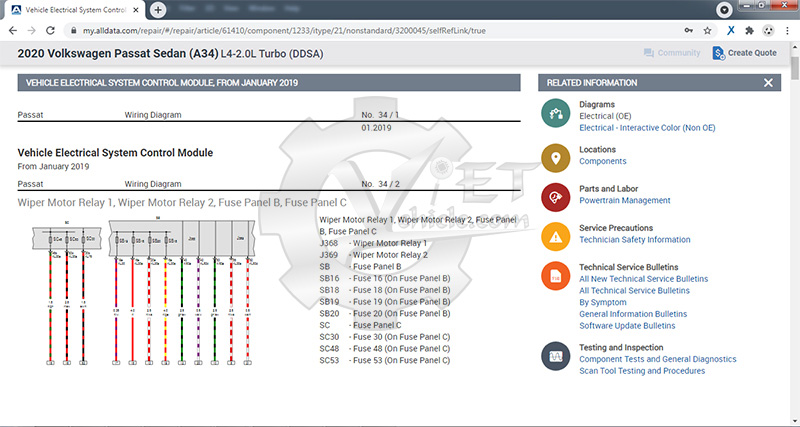
Task: Click the Chrome window dropdown arrow icon
Action: pos(724,10)
